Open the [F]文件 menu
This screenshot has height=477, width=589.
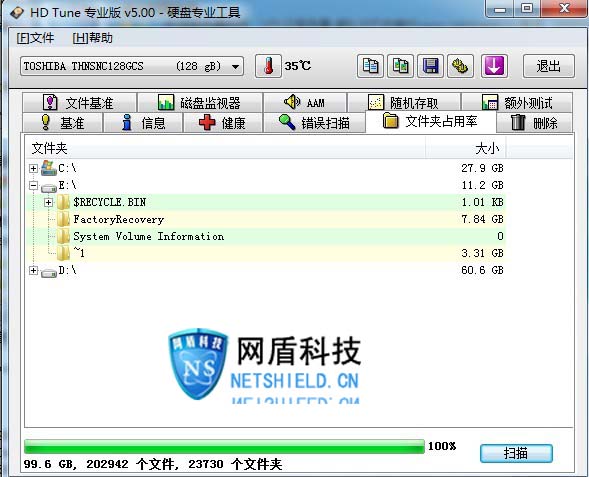pyautogui.click(x=35, y=38)
